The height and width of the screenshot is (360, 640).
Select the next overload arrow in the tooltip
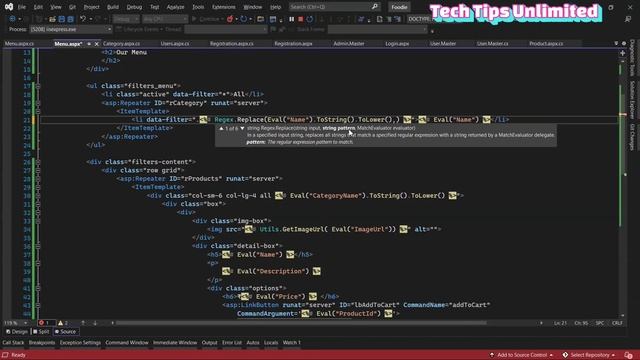tap(242, 128)
